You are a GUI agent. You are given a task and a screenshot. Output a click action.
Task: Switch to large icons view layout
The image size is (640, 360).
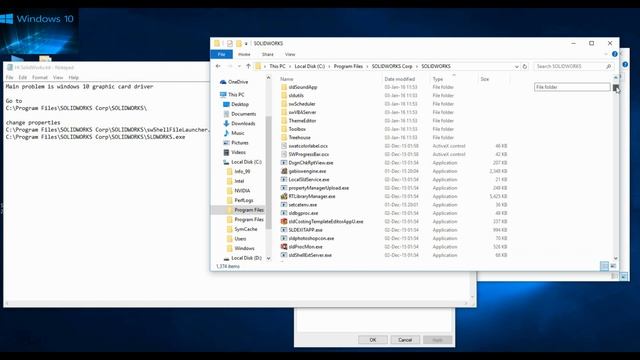(x=613, y=266)
